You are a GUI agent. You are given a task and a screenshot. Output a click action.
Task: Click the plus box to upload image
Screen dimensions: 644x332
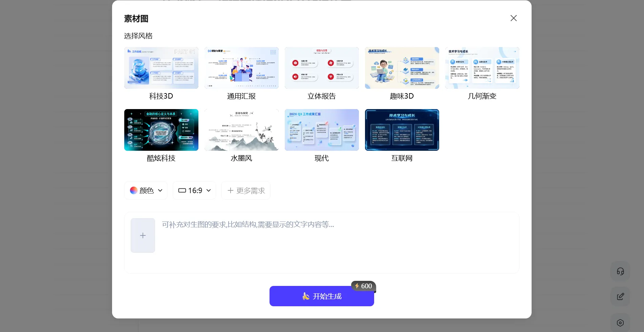143,235
